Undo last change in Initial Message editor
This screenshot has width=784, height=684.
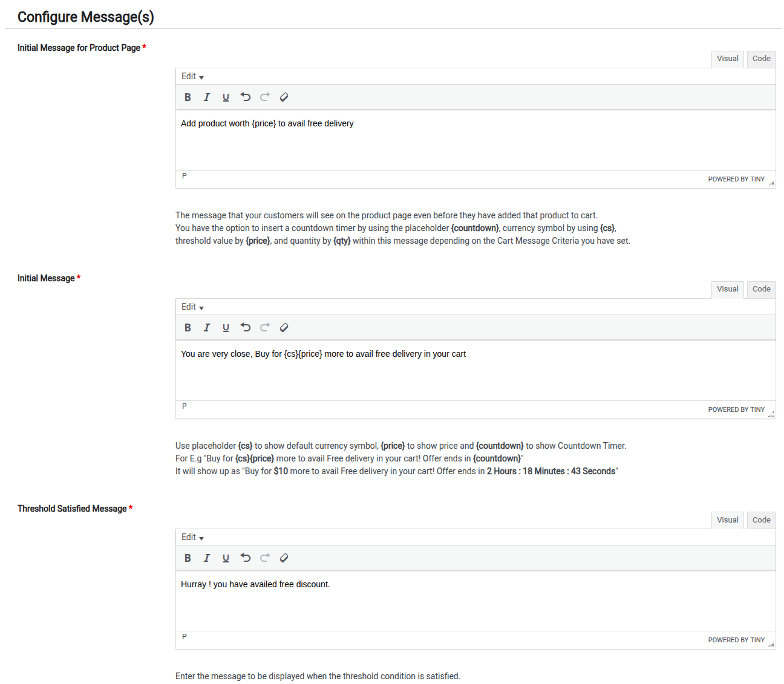[245, 328]
